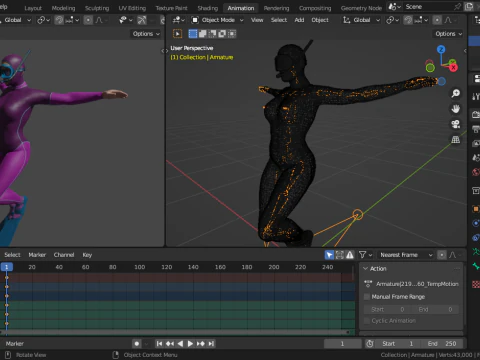This screenshot has height=360, width=480.
Task: Open Global orientation dropdown in right viewport
Action: (361, 20)
